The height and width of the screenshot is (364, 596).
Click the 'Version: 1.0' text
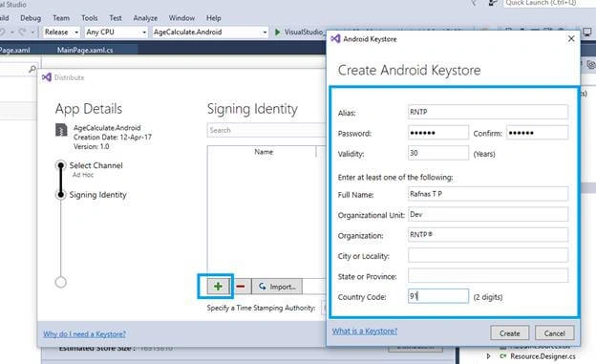[x=92, y=146]
